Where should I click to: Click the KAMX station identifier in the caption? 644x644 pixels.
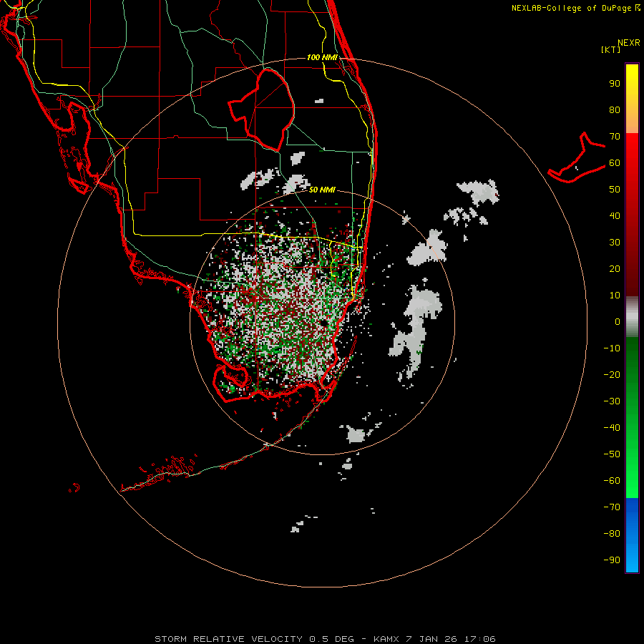386,639
